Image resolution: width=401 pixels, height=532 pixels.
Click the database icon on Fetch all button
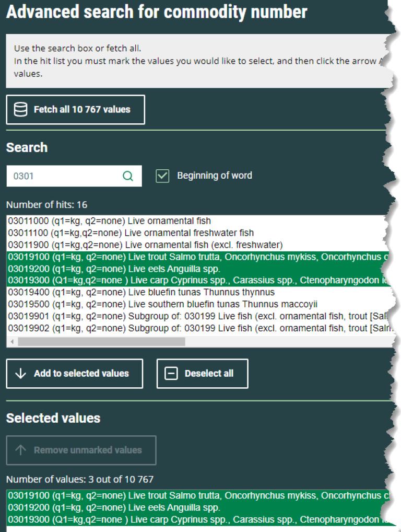click(20, 110)
